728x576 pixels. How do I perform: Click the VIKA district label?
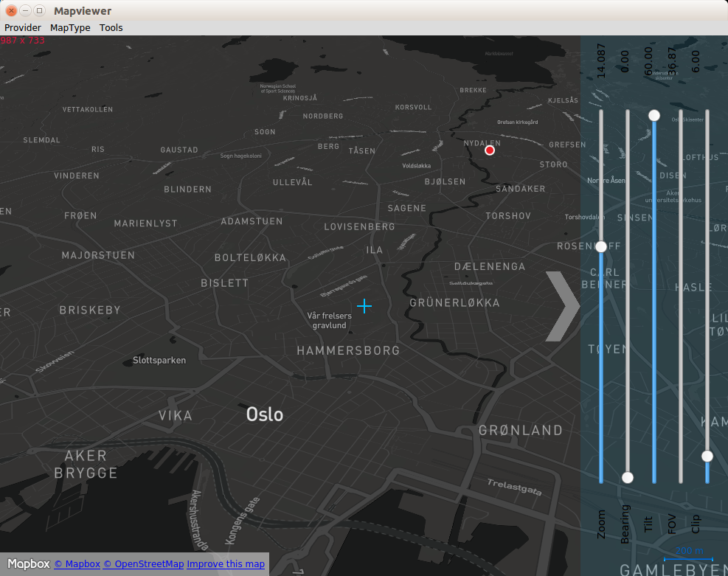pyautogui.click(x=176, y=415)
